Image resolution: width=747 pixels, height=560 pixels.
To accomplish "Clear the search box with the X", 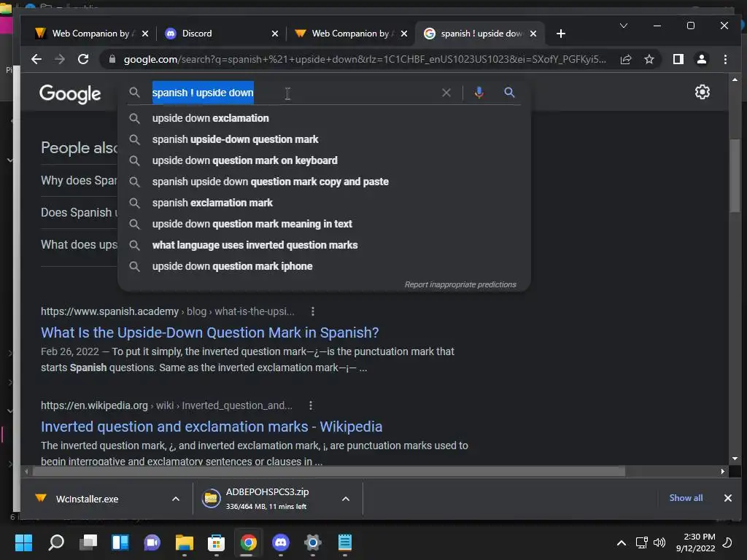I will click(446, 93).
